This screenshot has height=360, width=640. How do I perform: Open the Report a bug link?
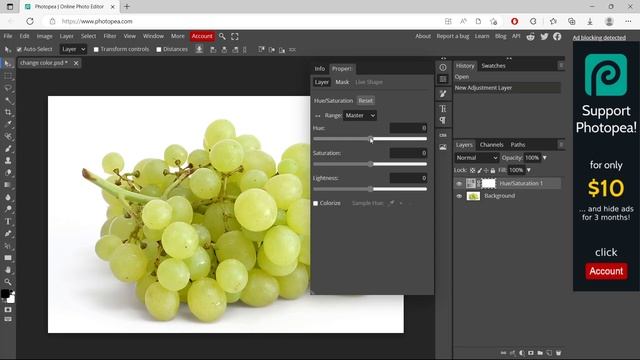point(453,36)
